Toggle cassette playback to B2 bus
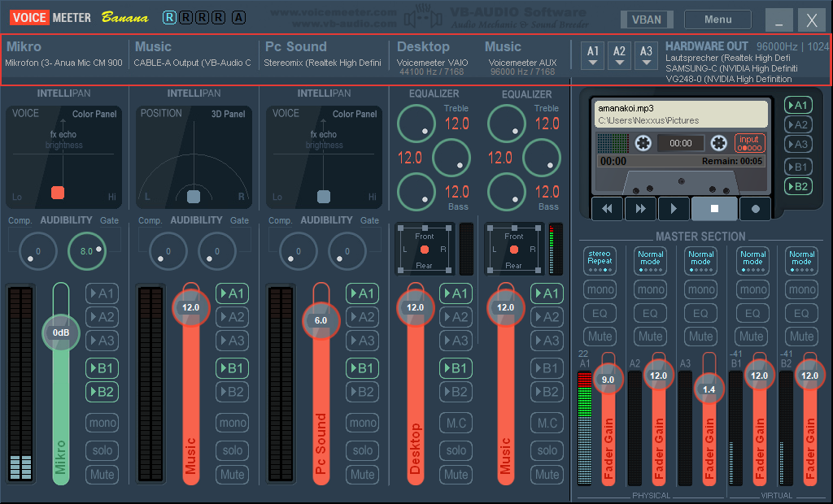This screenshot has height=504, width=833. pos(798,186)
